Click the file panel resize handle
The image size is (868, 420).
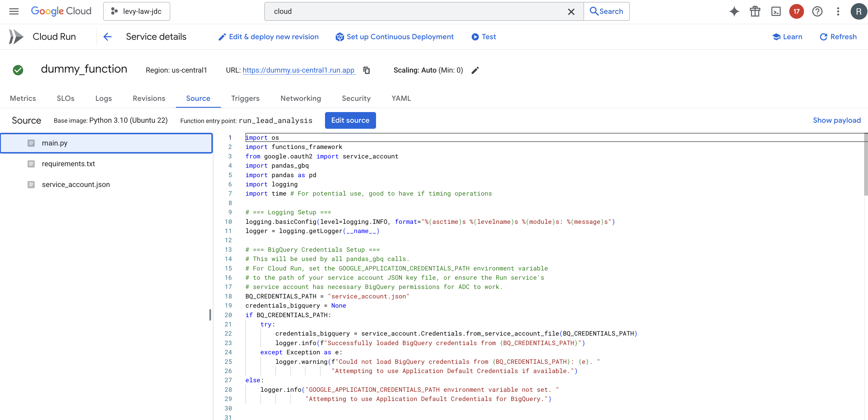[210, 315]
